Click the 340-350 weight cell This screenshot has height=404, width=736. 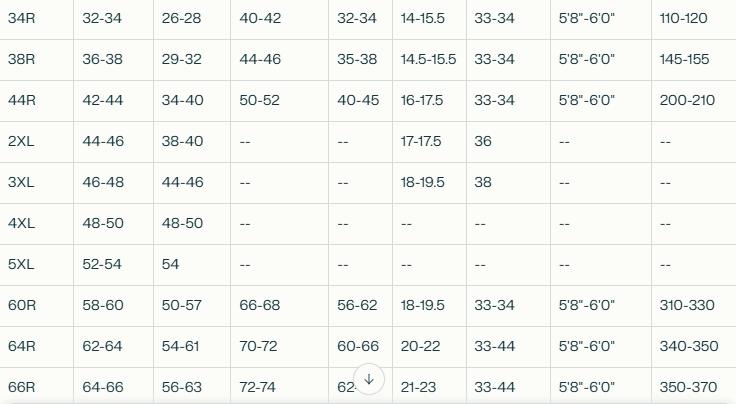click(x=689, y=346)
